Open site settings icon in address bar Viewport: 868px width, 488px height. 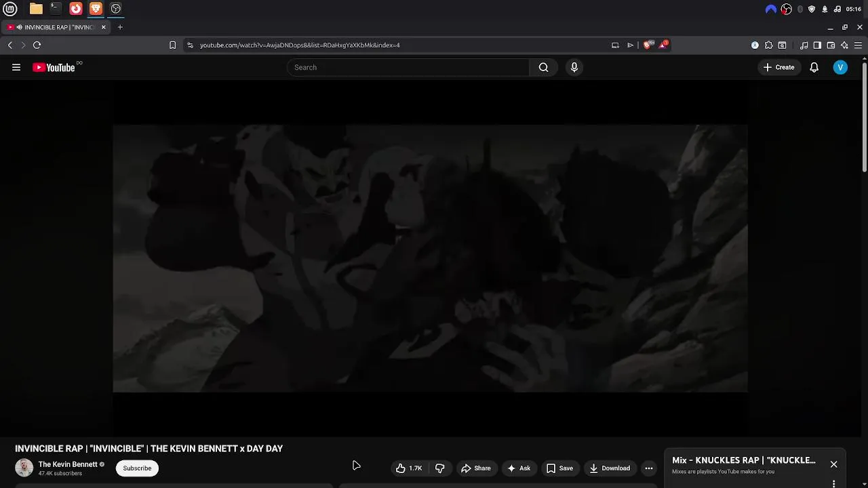pyautogui.click(x=190, y=45)
